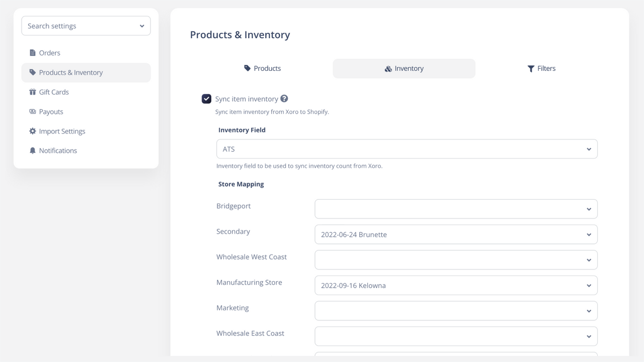Click the boxes icon on the Inventory tab
The width and height of the screenshot is (644, 362).
pos(388,69)
